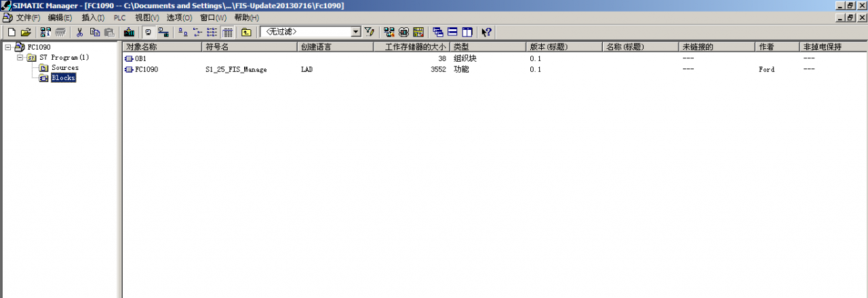Image resolution: width=868 pixels, height=298 pixels.
Task: Click the yellow memory-grid toolbar icon
Action: [418, 32]
